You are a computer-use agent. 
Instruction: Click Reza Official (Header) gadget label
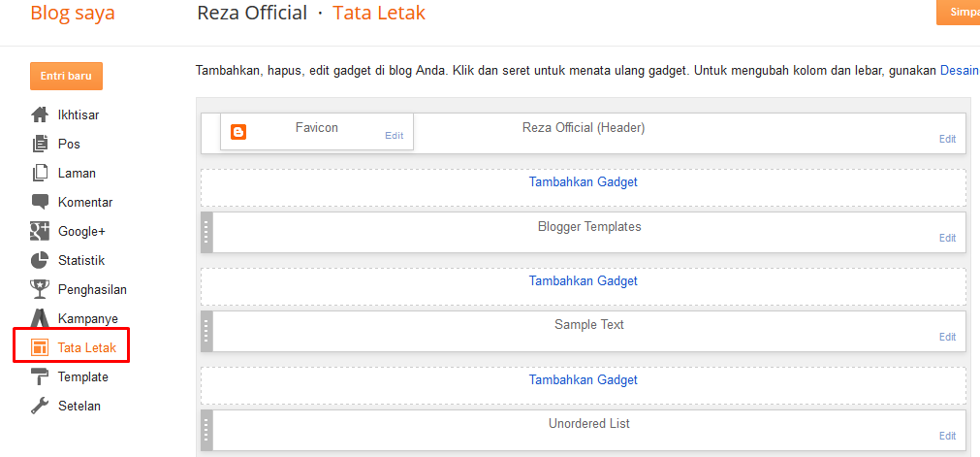click(x=584, y=128)
